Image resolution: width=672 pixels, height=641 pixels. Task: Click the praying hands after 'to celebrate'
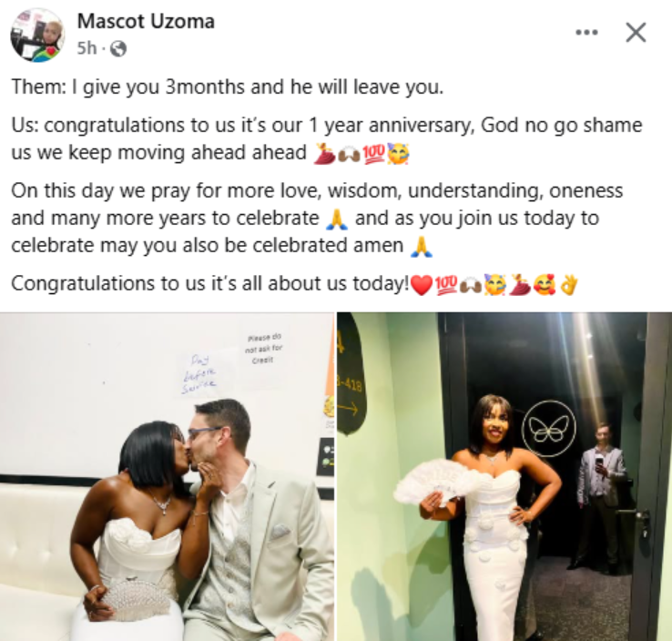point(337,219)
